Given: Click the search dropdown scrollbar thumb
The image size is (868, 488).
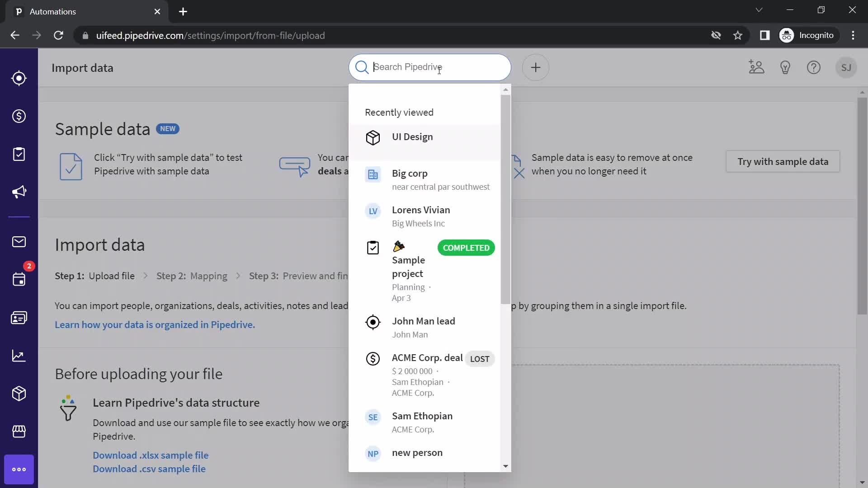Looking at the screenshot, I should (505, 199).
